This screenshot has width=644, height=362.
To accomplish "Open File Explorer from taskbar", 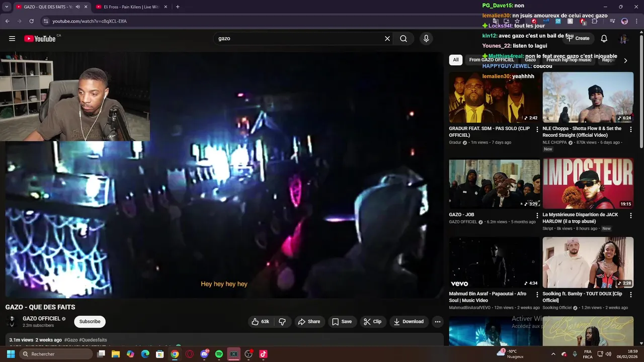I will click(x=116, y=354).
